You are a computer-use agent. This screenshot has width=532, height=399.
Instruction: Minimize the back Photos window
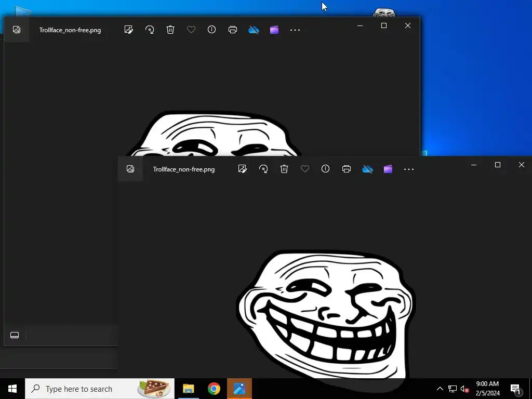pos(360,25)
